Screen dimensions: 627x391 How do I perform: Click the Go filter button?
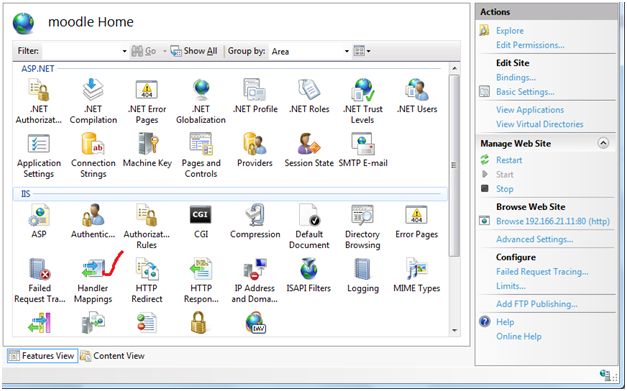click(x=144, y=51)
